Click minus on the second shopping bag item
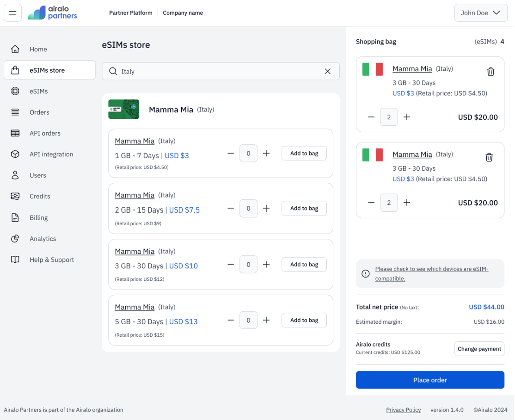The width and height of the screenshot is (515, 420). (371, 203)
